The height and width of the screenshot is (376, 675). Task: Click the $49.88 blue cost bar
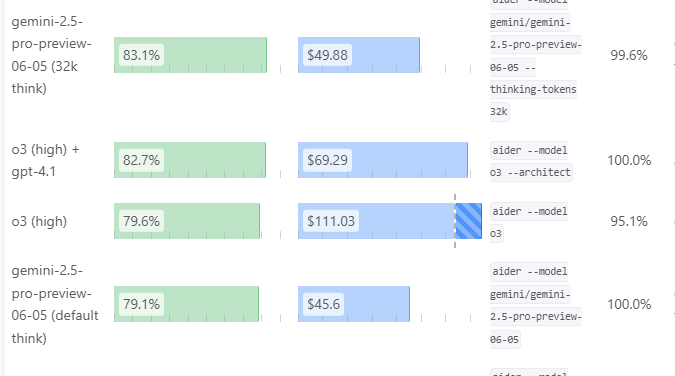coord(359,55)
